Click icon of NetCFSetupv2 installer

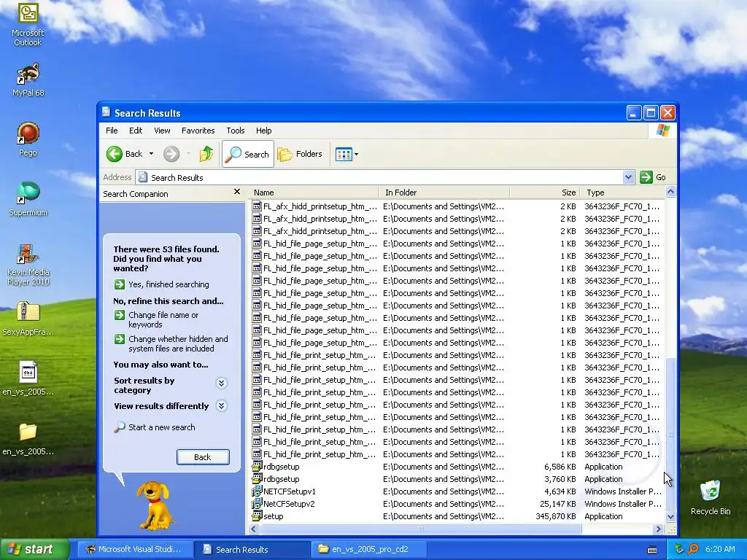click(x=257, y=503)
